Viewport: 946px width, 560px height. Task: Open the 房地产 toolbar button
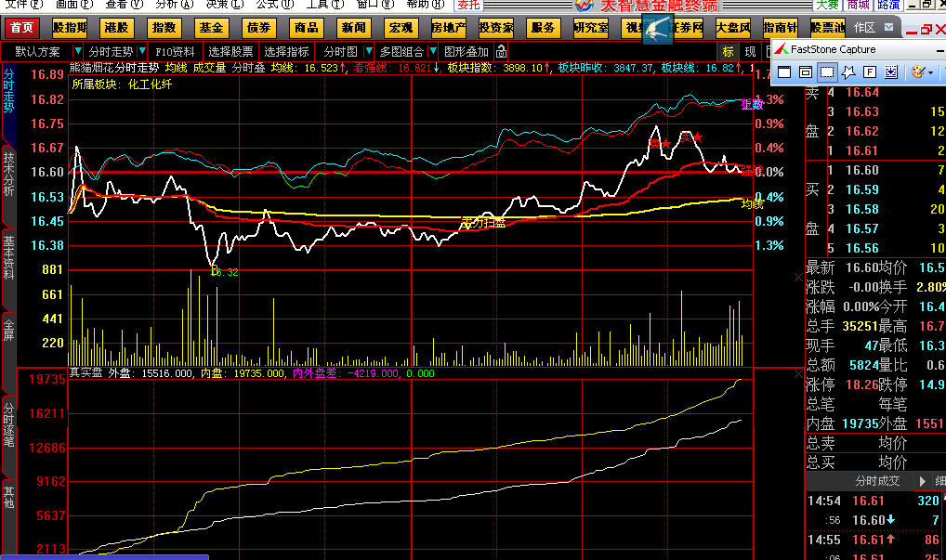448,28
